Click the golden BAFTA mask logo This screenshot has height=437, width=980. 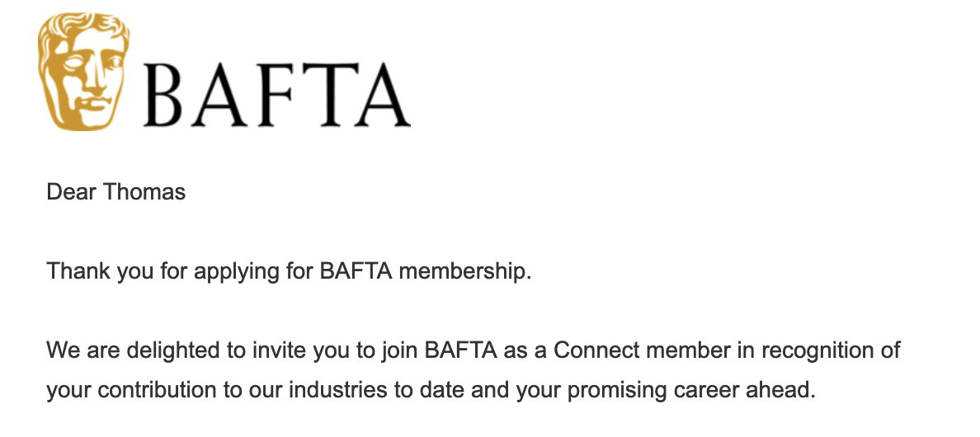coord(84,71)
